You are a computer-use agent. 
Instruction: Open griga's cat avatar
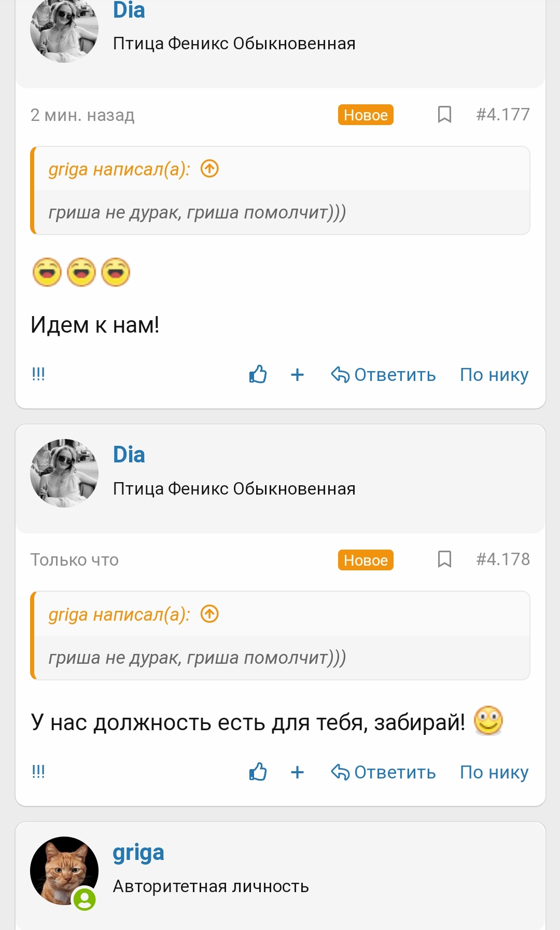click(64, 870)
